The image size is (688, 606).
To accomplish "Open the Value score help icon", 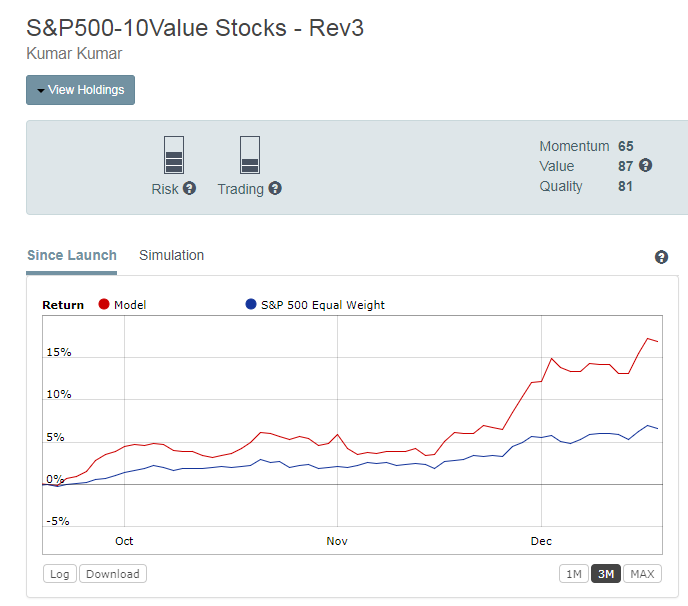I will (645, 165).
